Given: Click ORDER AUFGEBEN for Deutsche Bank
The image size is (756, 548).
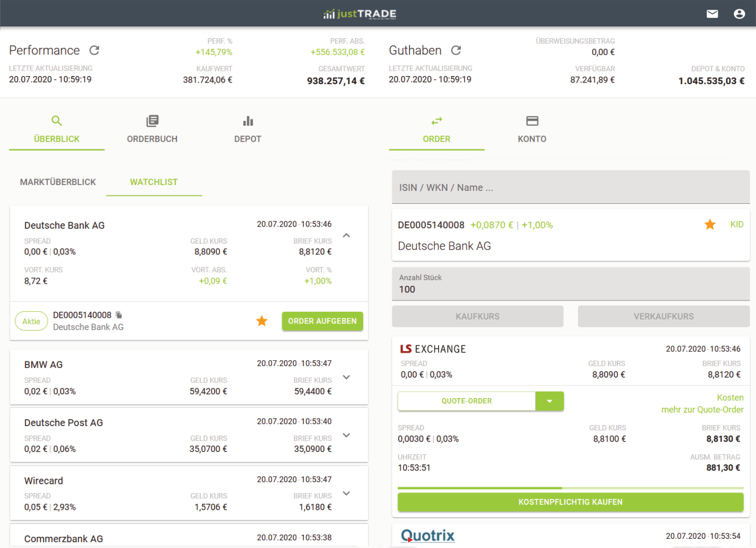Looking at the screenshot, I should 322,321.
